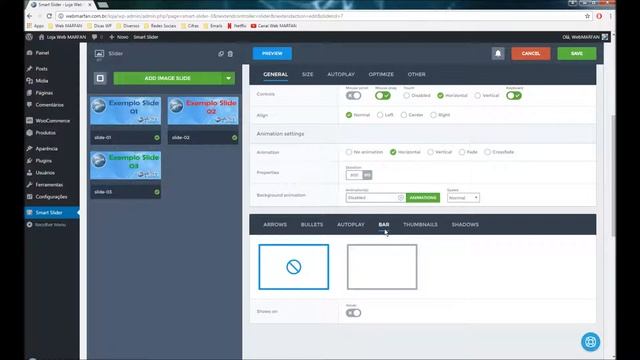Open Páginas in the WordPress sidebar

point(44,93)
